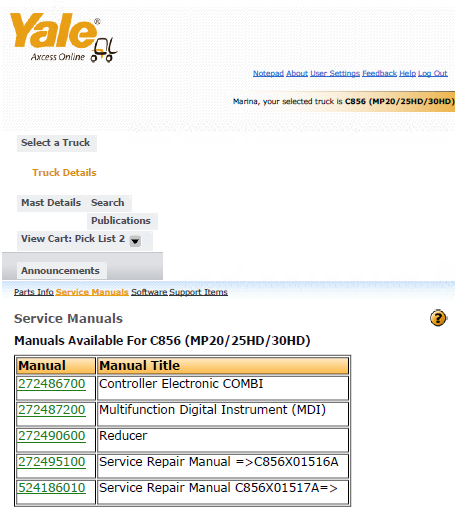The height and width of the screenshot is (522, 459).
Task: Open the Publications menu item
Action: click(x=122, y=221)
